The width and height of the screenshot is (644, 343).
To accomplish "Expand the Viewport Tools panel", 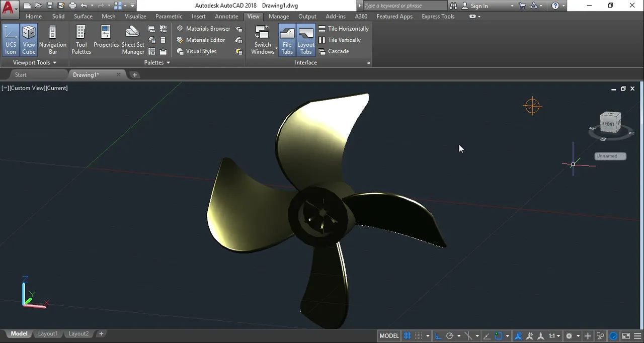I will [34, 62].
